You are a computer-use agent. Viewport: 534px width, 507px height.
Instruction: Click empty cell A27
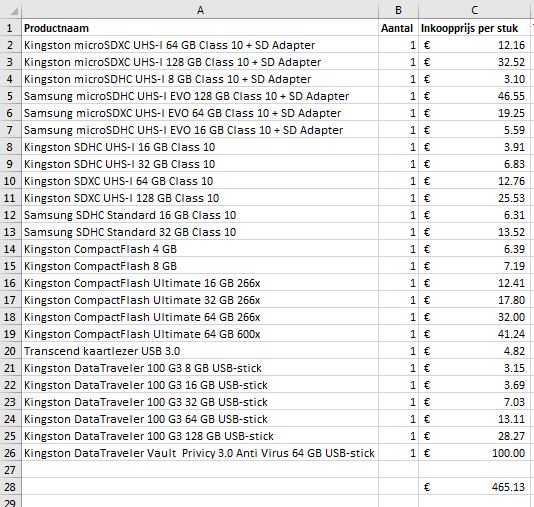(200, 469)
